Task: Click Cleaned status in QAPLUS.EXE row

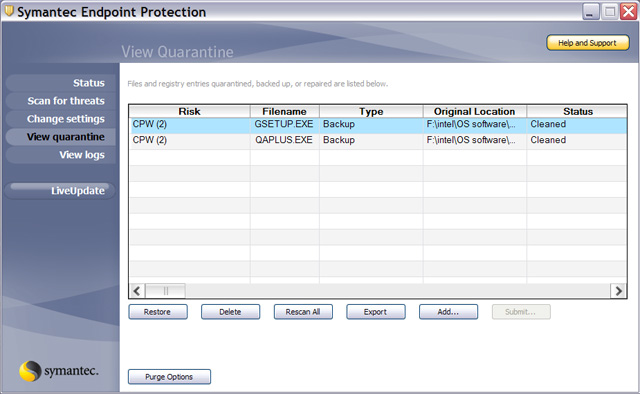Action: [x=577, y=140]
